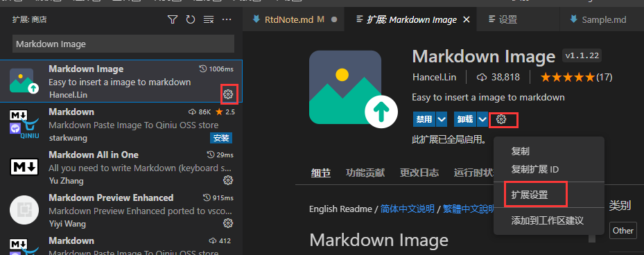Open the extensions filter funnel icon
The width and height of the screenshot is (644, 255).
173,19
